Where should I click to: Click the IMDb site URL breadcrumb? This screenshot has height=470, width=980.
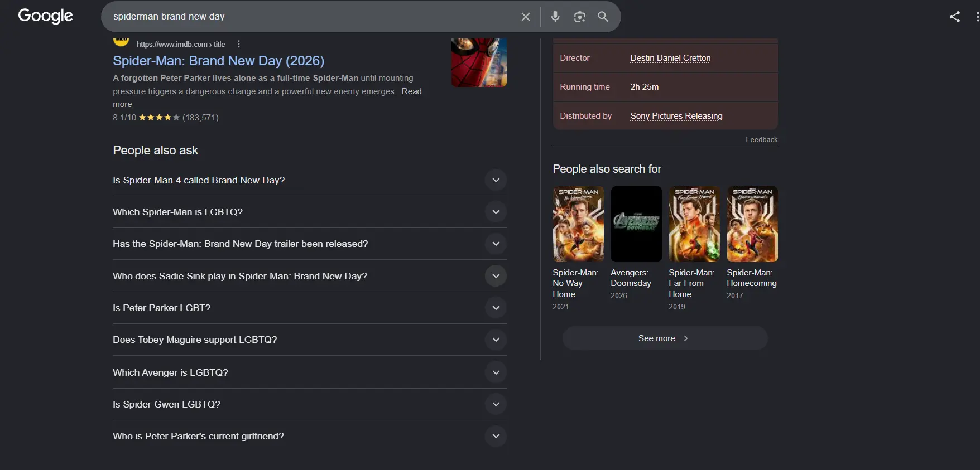pyautogui.click(x=181, y=44)
